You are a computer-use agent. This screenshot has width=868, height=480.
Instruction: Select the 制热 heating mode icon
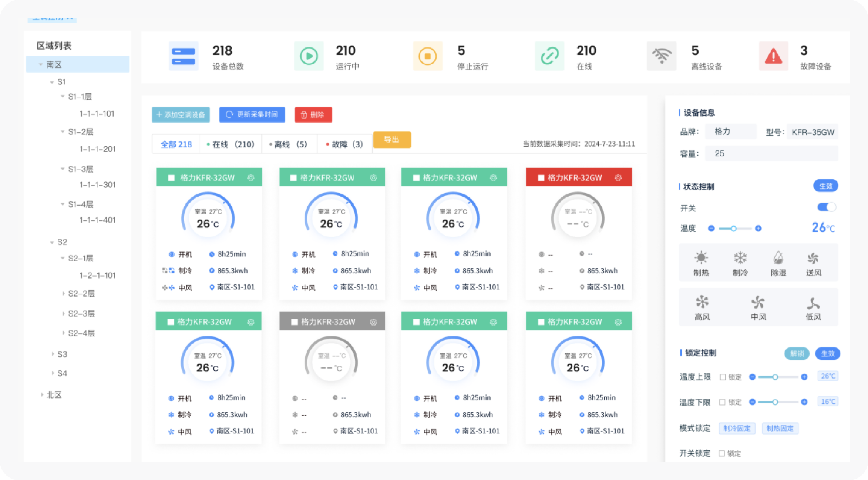[x=701, y=257]
